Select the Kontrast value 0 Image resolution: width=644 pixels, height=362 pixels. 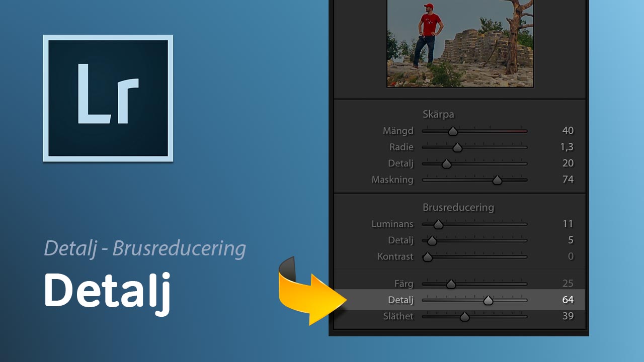[571, 256]
